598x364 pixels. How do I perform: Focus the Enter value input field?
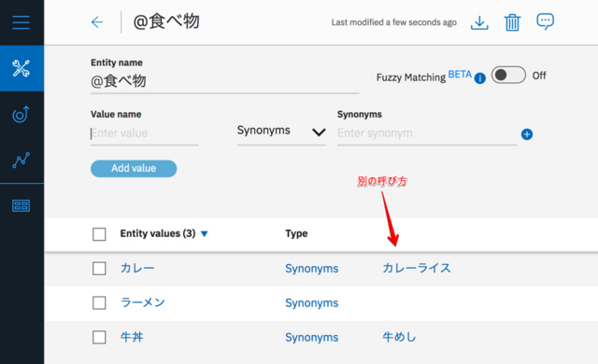pos(144,133)
